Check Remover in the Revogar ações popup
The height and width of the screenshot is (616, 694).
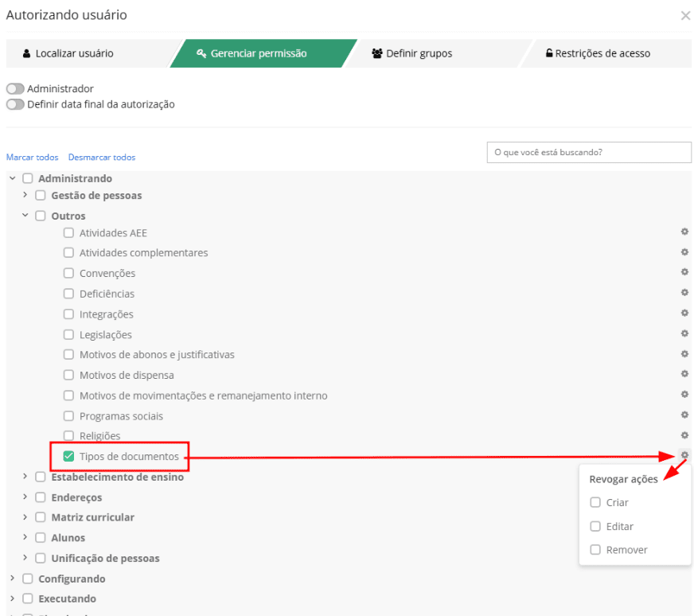tap(595, 550)
